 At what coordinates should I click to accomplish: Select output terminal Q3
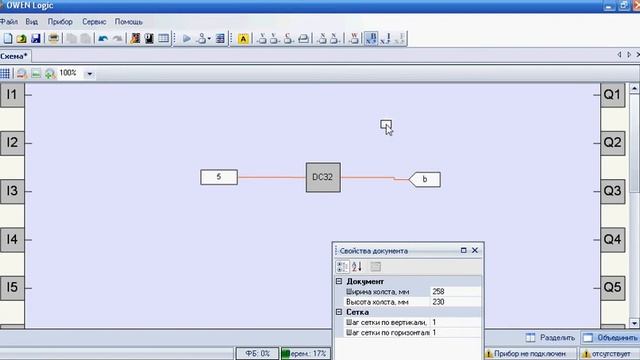click(x=612, y=191)
